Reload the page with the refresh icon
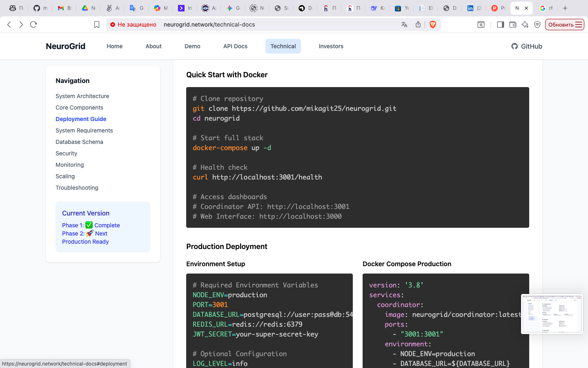The height and width of the screenshot is (368, 588). [33, 25]
